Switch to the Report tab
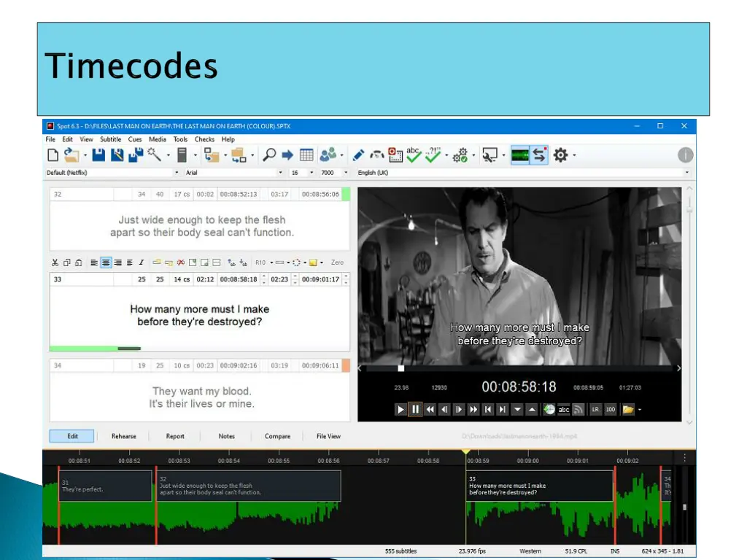Screen dimensions: 747x560 click(175, 436)
